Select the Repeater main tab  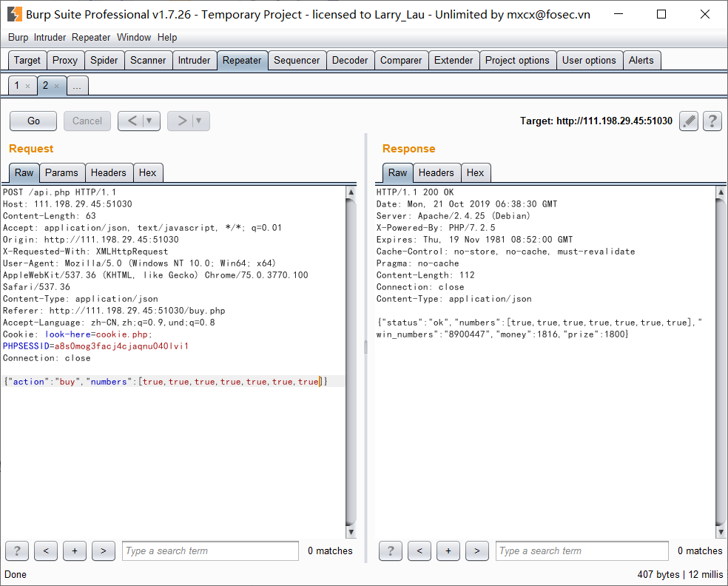tap(242, 61)
